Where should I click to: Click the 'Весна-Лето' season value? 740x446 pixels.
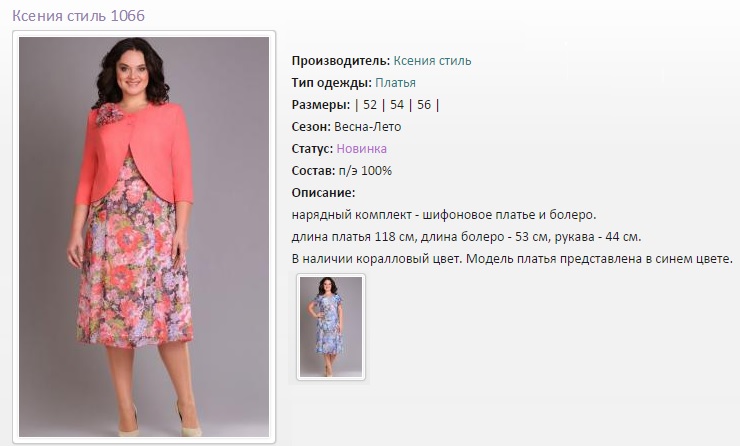(368, 127)
